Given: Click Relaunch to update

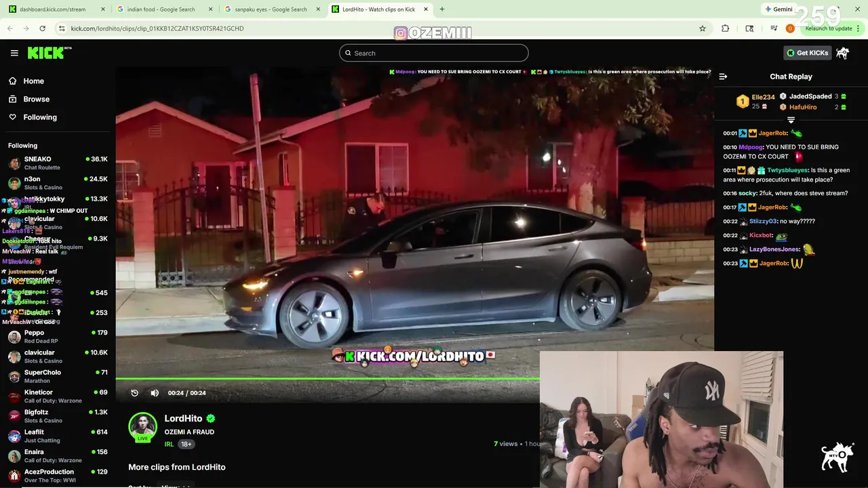Looking at the screenshot, I should pos(829,28).
